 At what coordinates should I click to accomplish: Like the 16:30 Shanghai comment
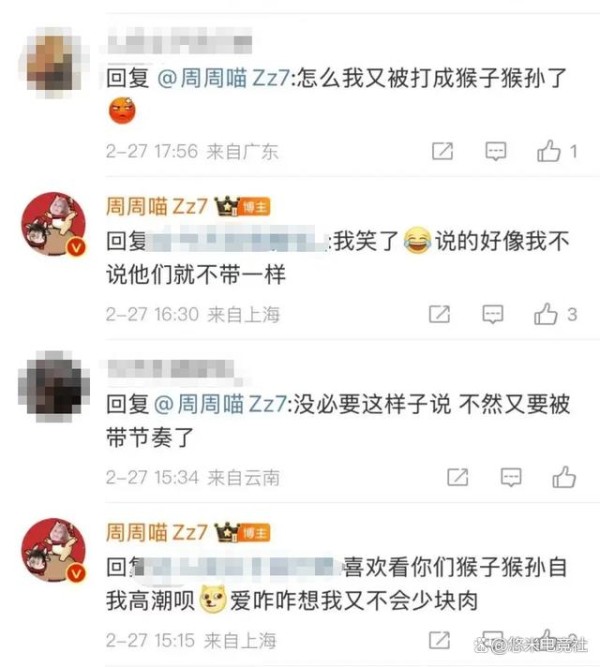coord(546,314)
